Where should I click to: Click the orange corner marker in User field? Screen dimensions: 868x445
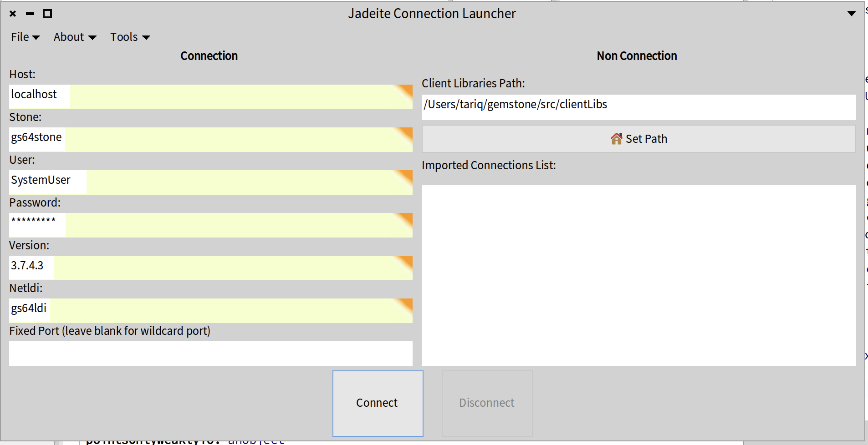[406, 176]
